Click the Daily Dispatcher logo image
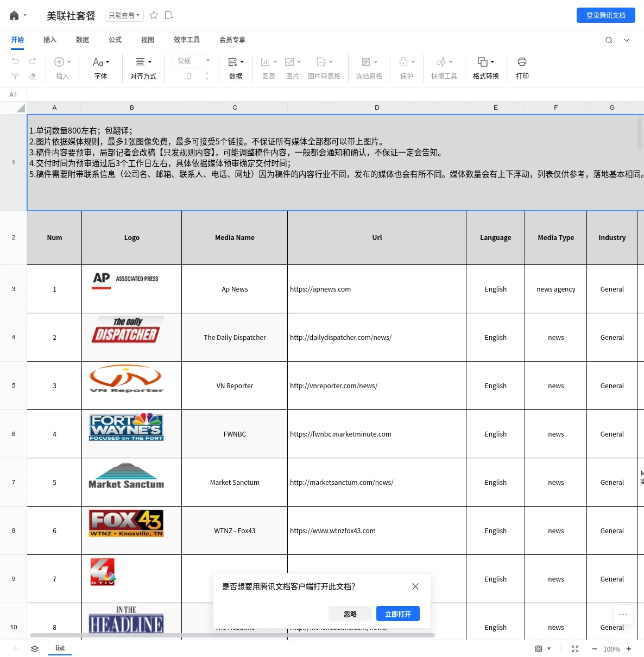 click(126, 330)
